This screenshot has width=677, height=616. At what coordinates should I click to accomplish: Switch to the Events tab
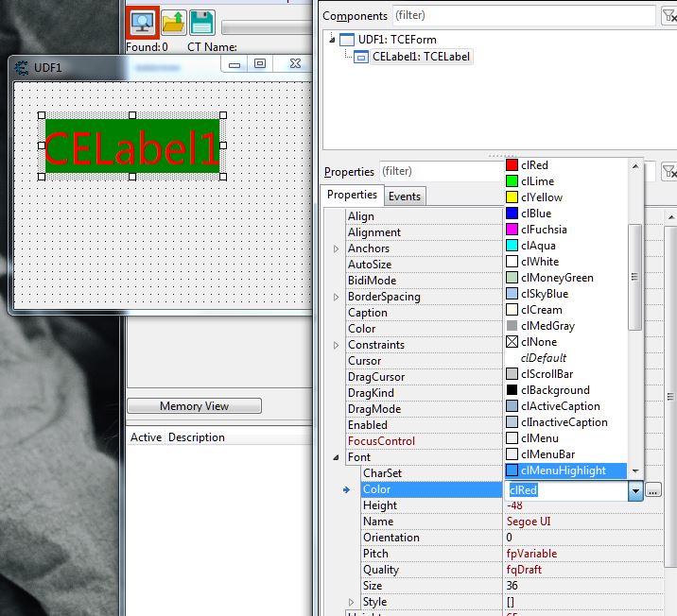coord(404,197)
